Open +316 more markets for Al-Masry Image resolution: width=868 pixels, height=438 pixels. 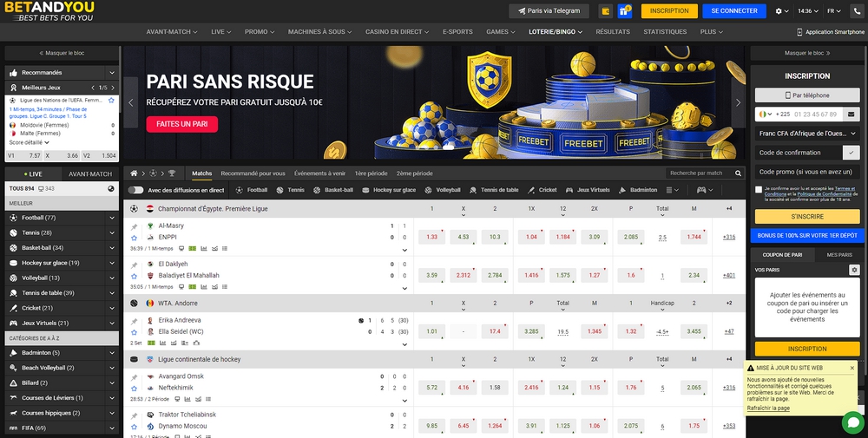coord(729,238)
